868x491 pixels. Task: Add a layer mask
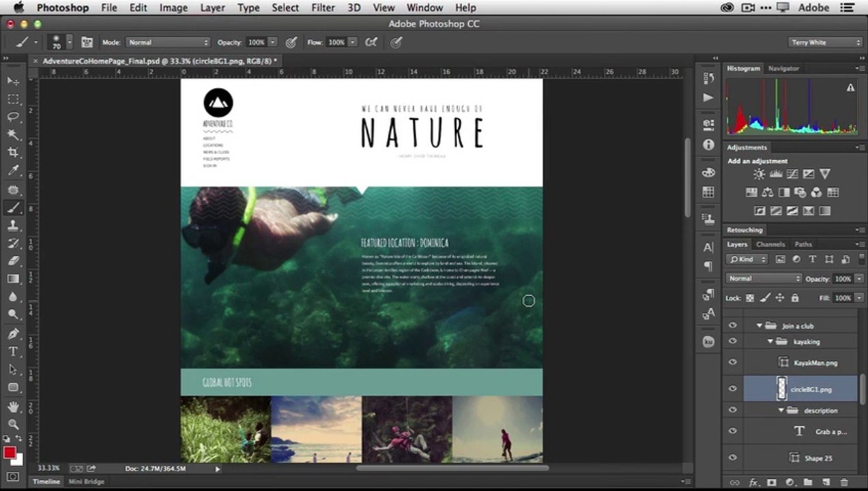pos(772,482)
